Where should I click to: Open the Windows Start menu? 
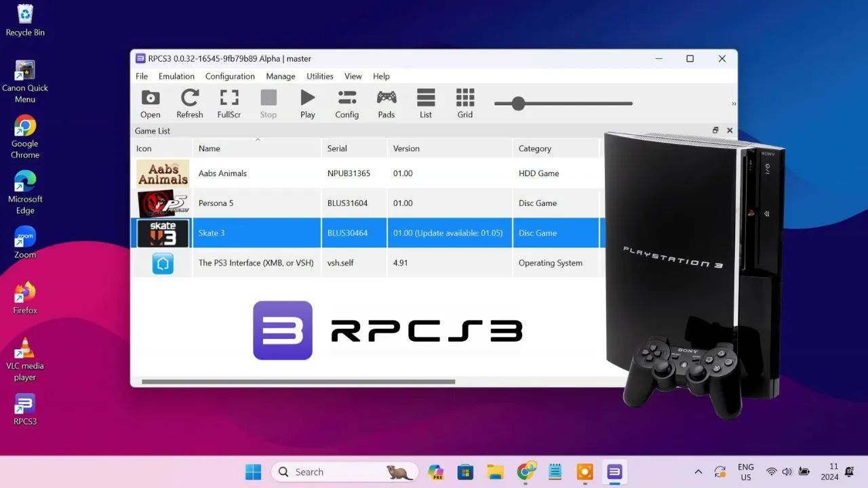coord(253,472)
